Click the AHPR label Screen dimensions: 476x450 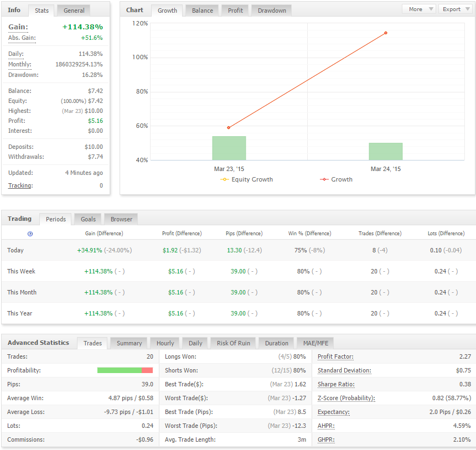326,426
